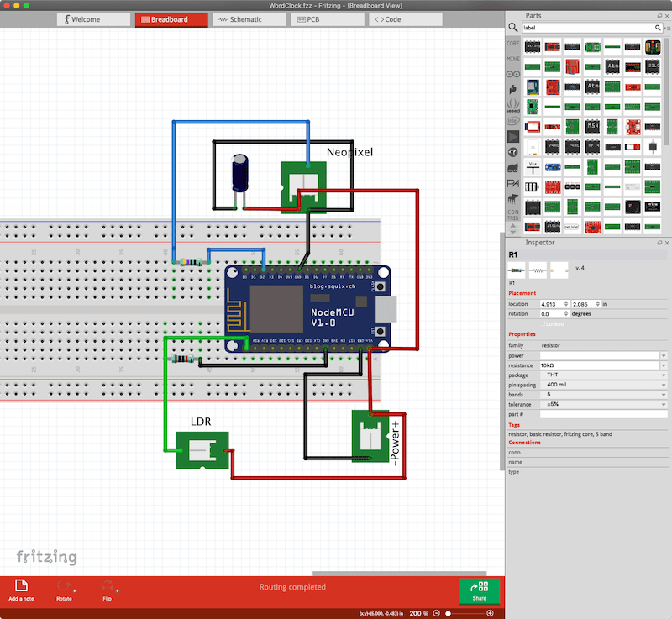
Task: Select the V++ power label part
Action: (533, 167)
